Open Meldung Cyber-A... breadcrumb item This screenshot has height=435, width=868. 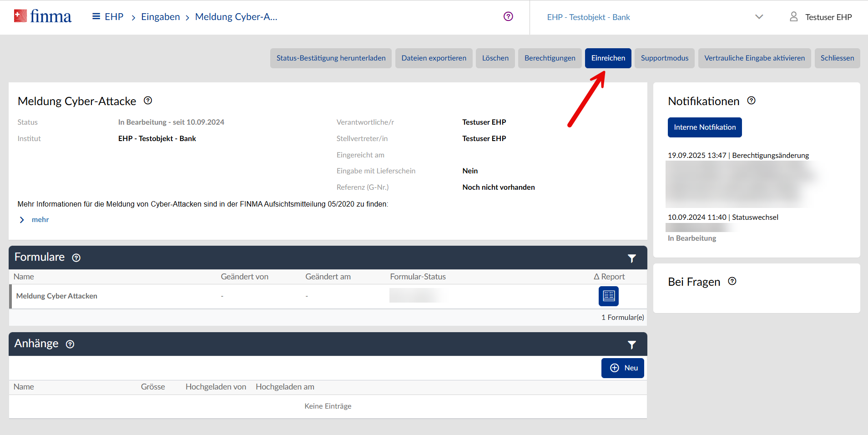coord(236,17)
